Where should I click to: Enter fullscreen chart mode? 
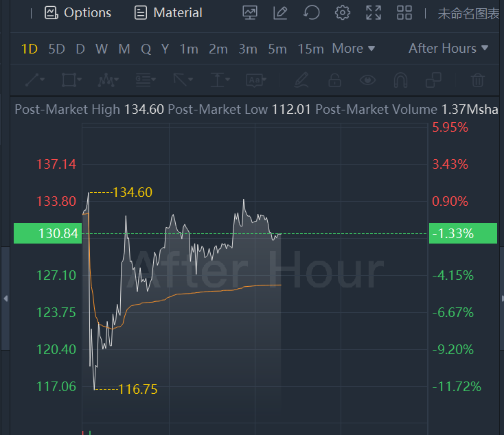pos(374,12)
